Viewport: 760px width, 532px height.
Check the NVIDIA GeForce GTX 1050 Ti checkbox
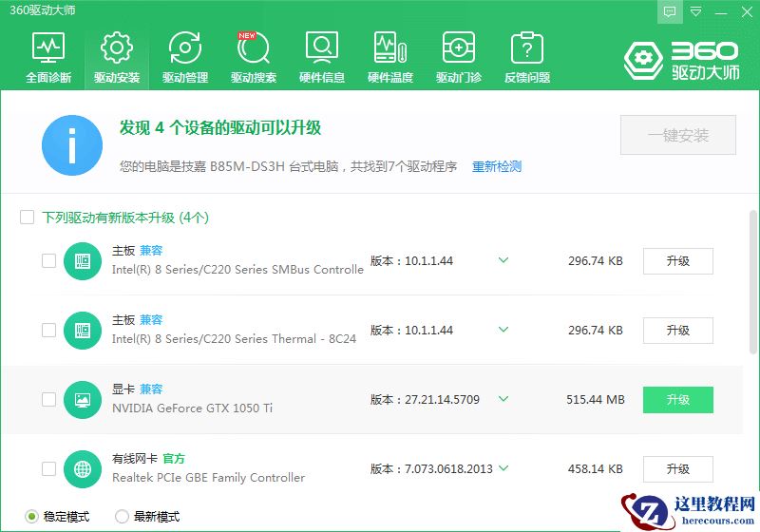[x=49, y=399]
